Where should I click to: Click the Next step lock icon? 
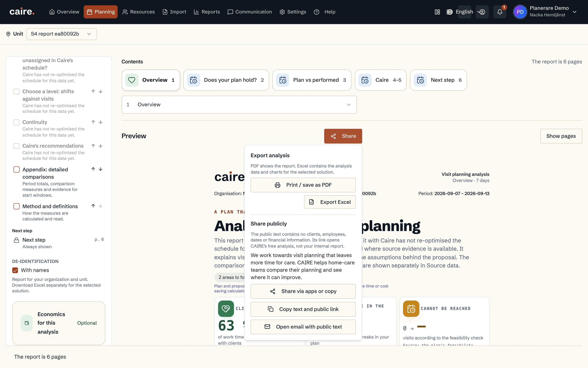[x=16, y=240]
